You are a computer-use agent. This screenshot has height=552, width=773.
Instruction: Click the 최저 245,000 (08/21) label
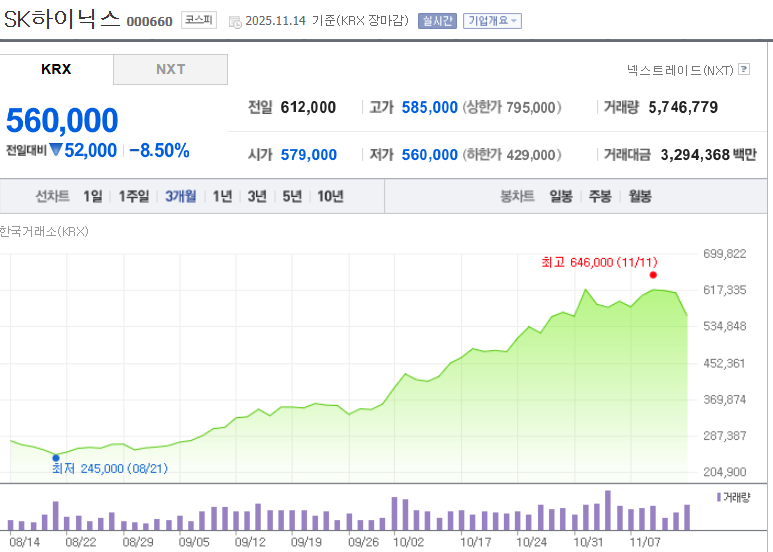[x=110, y=468]
